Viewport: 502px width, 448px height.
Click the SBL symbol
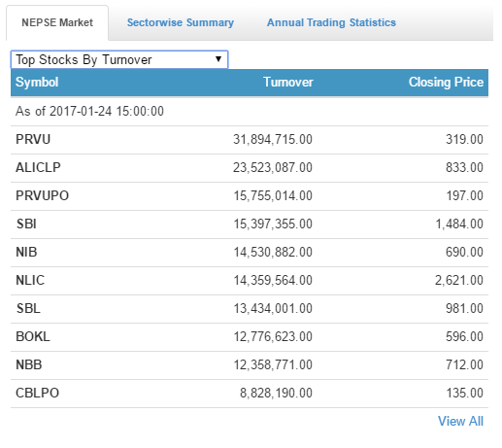coord(28,308)
